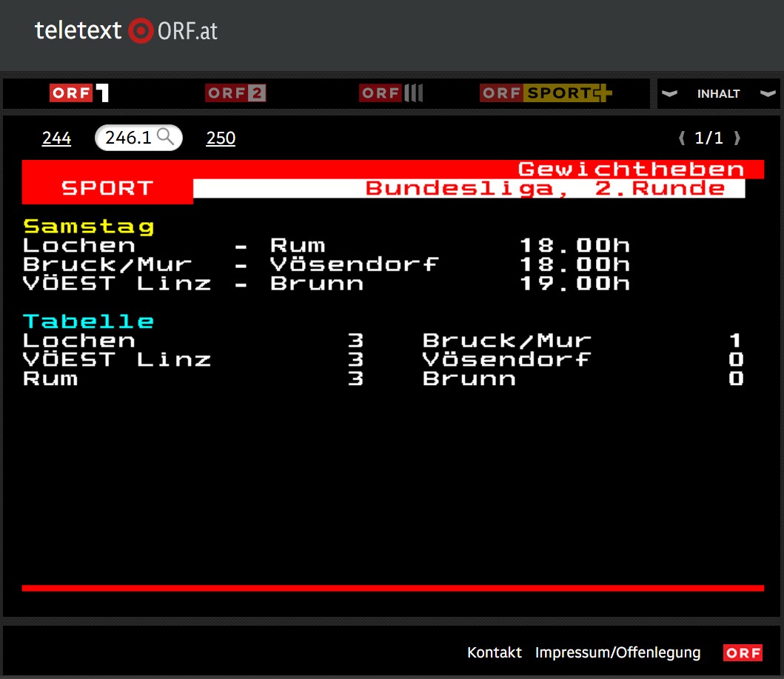
Task: Click the subpage indicator 1/1
Action: pyautogui.click(x=709, y=138)
